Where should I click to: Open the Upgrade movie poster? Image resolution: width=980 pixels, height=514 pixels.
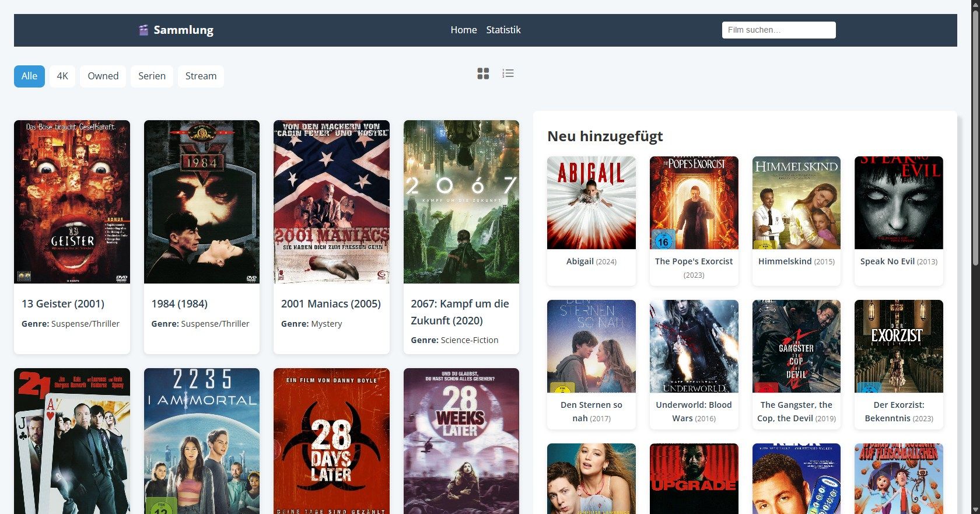click(694, 478)
